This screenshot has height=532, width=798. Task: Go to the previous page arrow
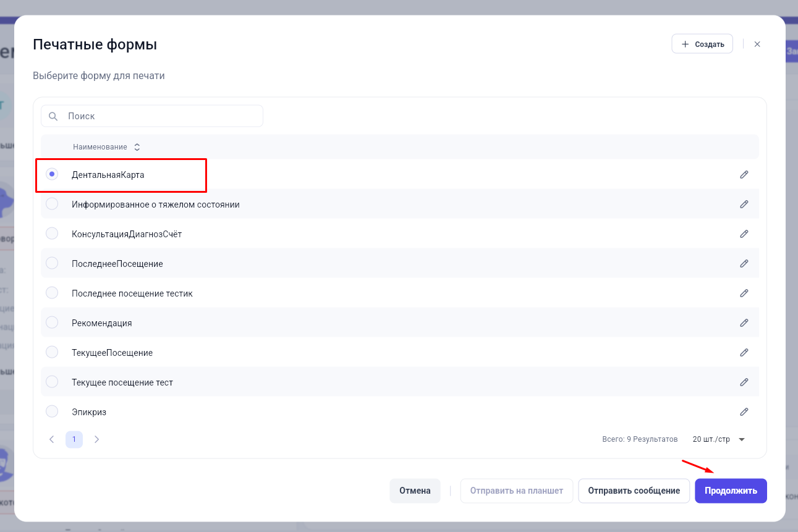[x=52, y=439]
